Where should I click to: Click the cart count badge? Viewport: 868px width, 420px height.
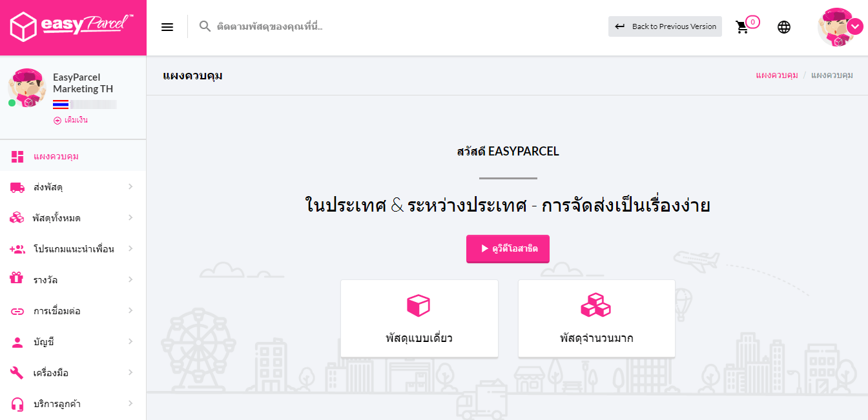[752, 22]
